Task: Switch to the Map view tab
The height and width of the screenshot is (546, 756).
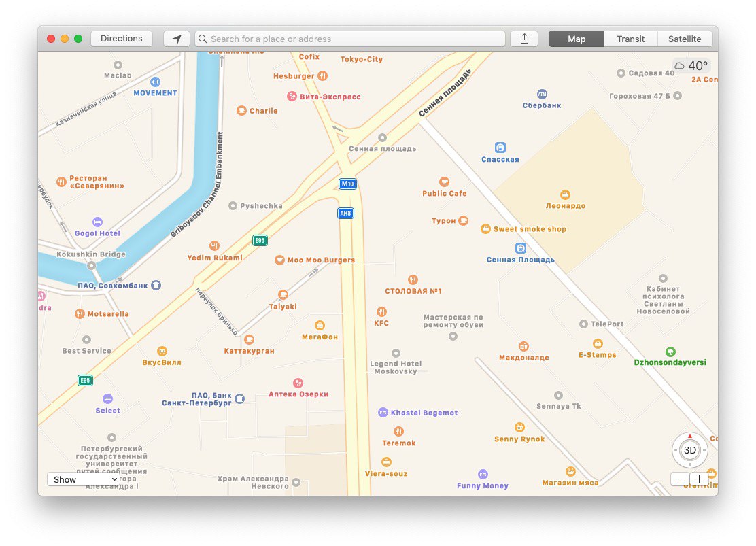Action: (x=576, y=39)
